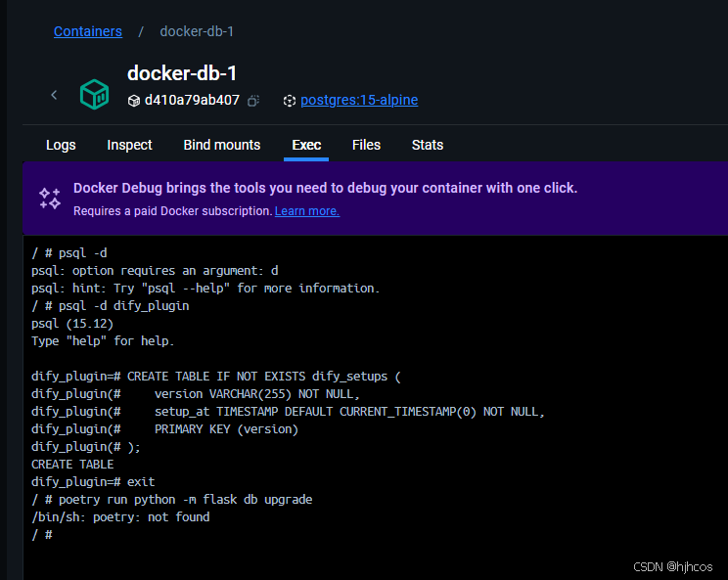Click the back chevron beside the container icon
The image size is (728, 580).
54,95
